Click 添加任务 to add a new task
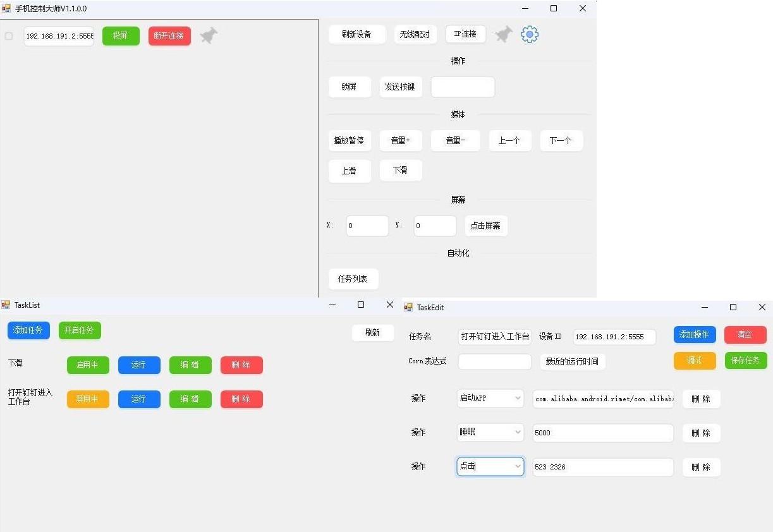 (28, 330)
